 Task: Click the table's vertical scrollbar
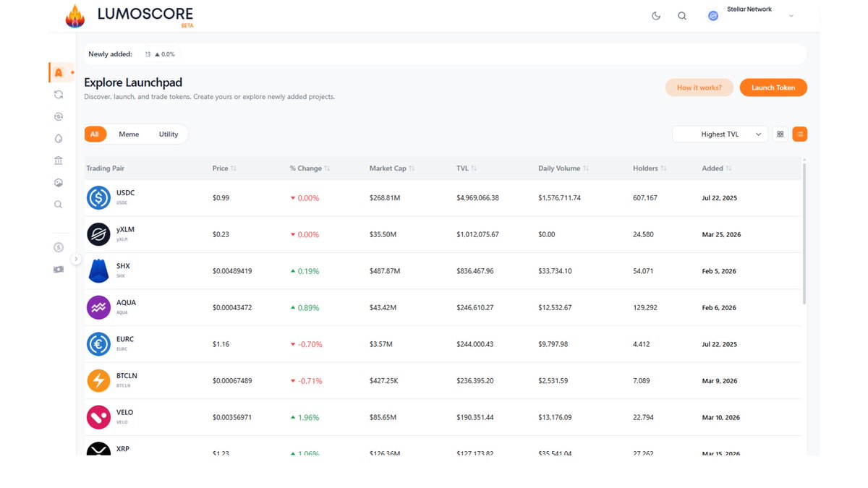[x=804, y=233]
